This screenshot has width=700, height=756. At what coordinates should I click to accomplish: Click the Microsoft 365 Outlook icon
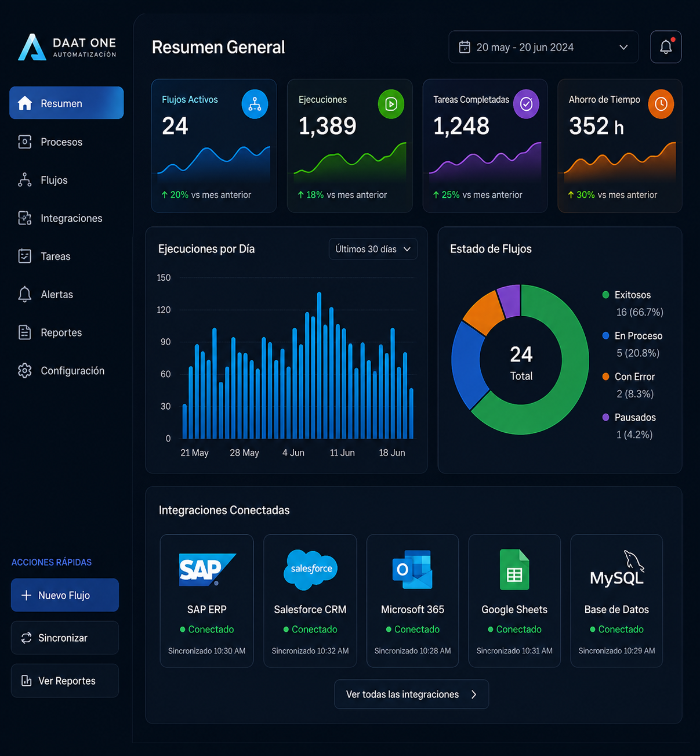pos(412,570)
